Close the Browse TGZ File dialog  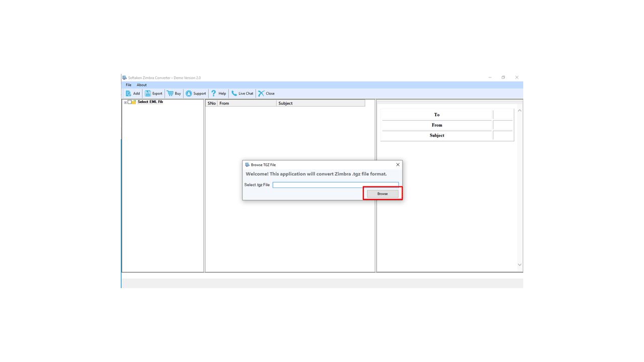point(397,165)
